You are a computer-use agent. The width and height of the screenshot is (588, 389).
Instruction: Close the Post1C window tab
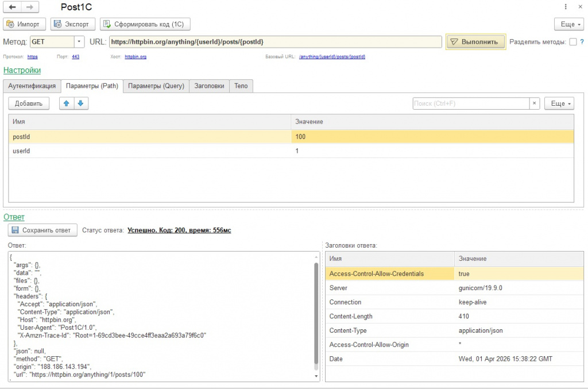pyautogui.click(x=580, y=7)
